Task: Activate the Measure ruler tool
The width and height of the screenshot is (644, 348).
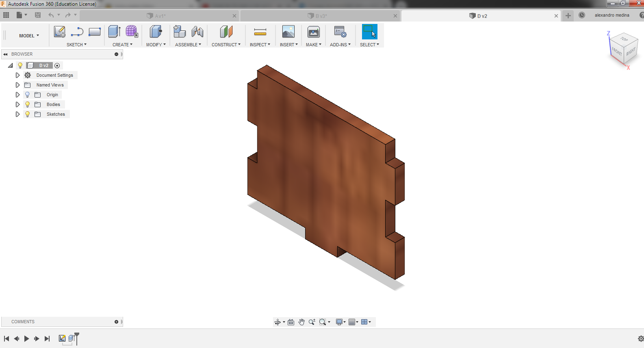Action: (260, 32)
